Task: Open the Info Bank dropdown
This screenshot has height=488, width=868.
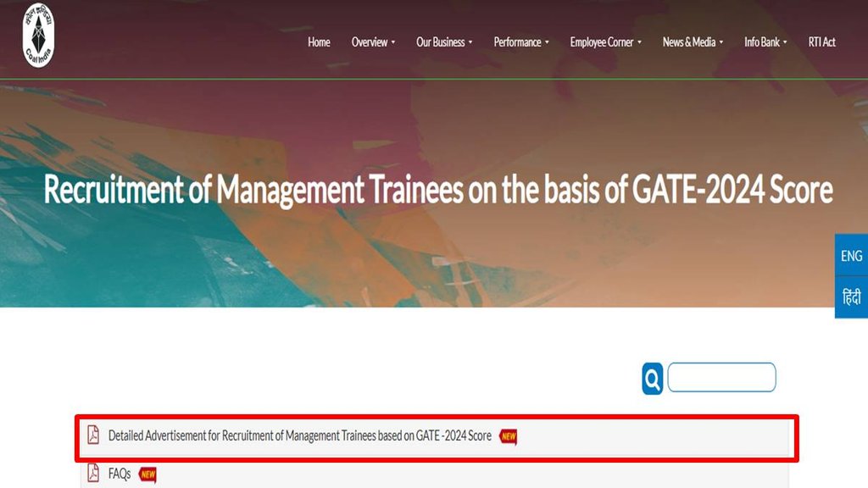Action: pos(762,42)
